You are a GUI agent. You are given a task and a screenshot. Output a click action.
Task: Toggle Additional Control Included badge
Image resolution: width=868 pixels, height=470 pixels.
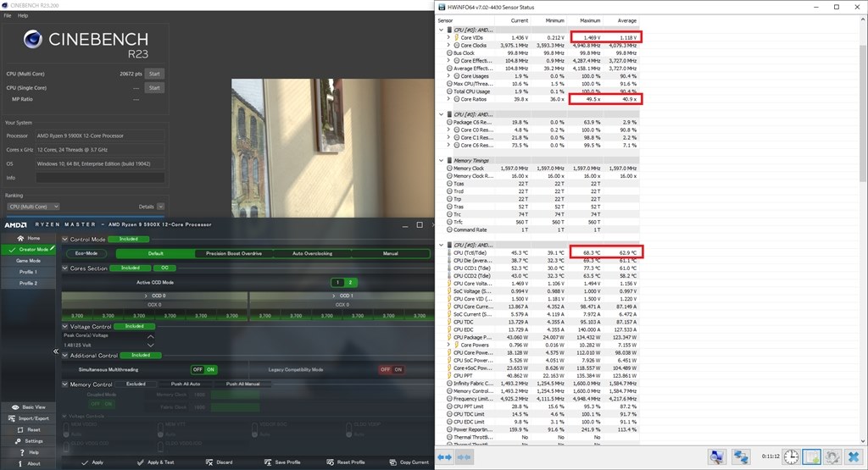141,355
